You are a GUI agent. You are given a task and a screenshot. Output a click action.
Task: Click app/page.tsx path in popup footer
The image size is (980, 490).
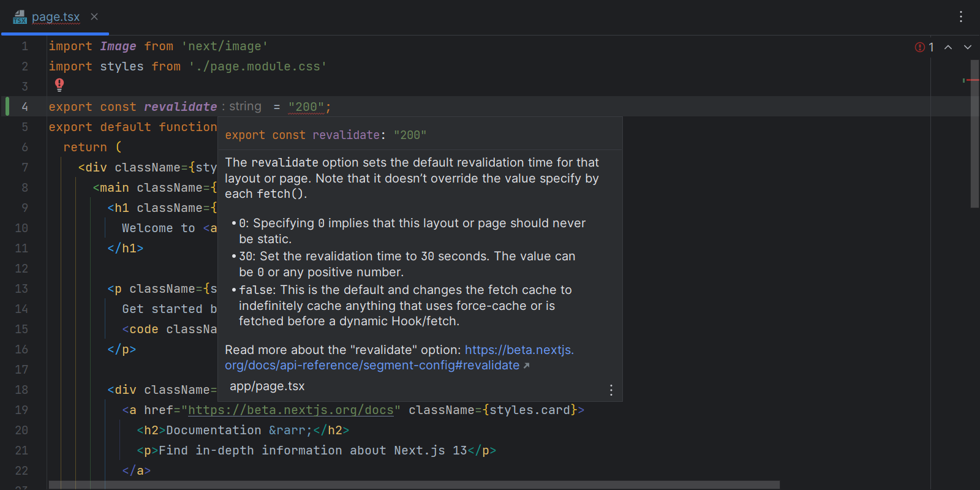[x=267, y=386]
